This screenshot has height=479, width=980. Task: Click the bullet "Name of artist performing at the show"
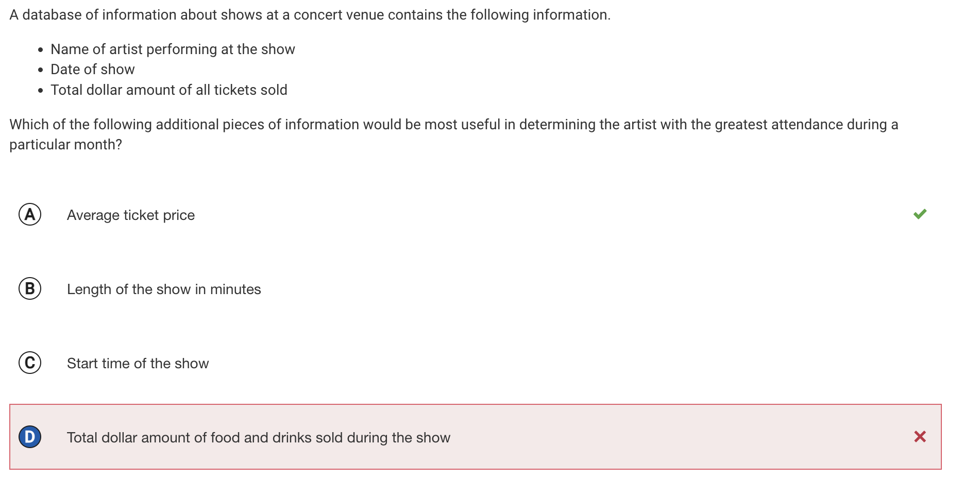click(x=173, y=49)
